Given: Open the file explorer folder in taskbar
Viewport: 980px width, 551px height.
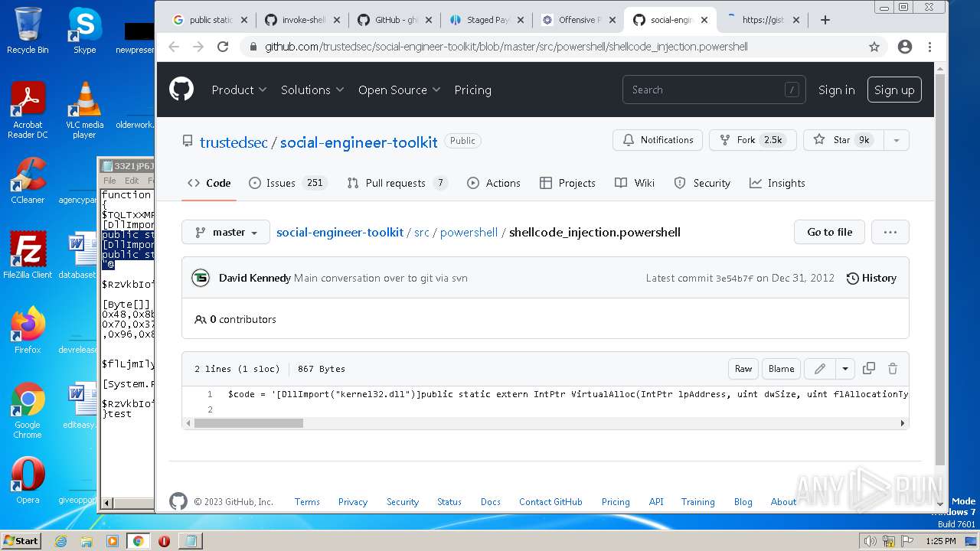Looking at the screenshot, I should point(87,541).
